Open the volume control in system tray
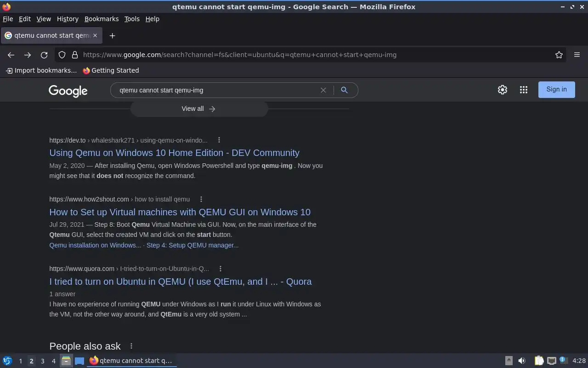Image resolution: width=588 pixels, height=368 pixels. pyautogui.click(x=522, y=361)
